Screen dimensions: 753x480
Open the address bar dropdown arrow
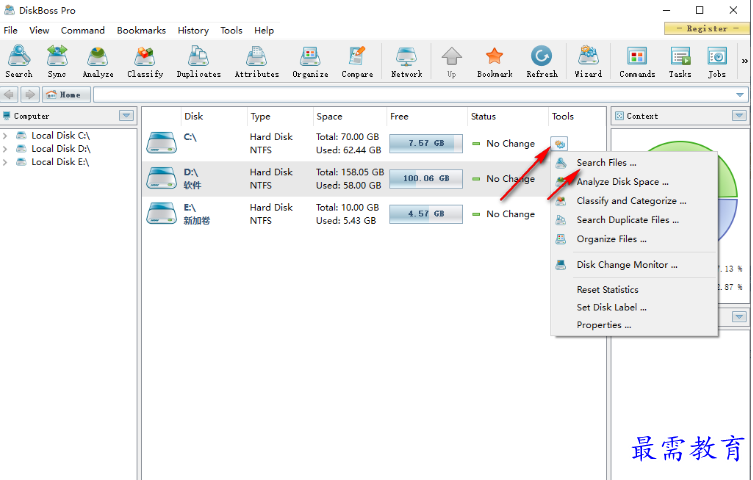coord(740,95)
